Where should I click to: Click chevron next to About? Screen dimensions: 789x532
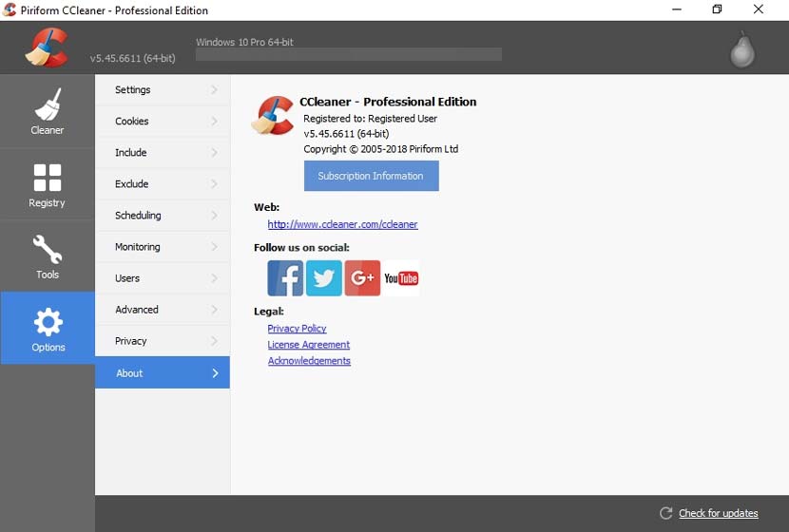(x=215, y=373)
